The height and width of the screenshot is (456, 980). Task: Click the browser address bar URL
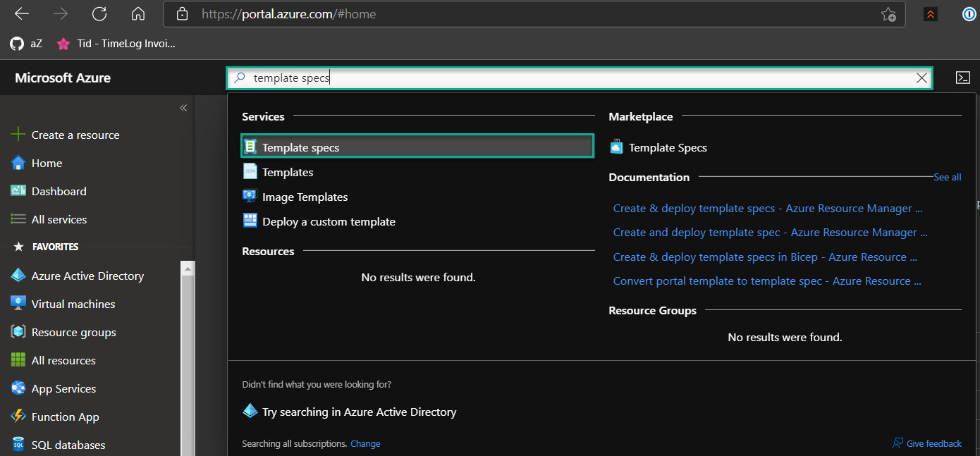(288, 14)
